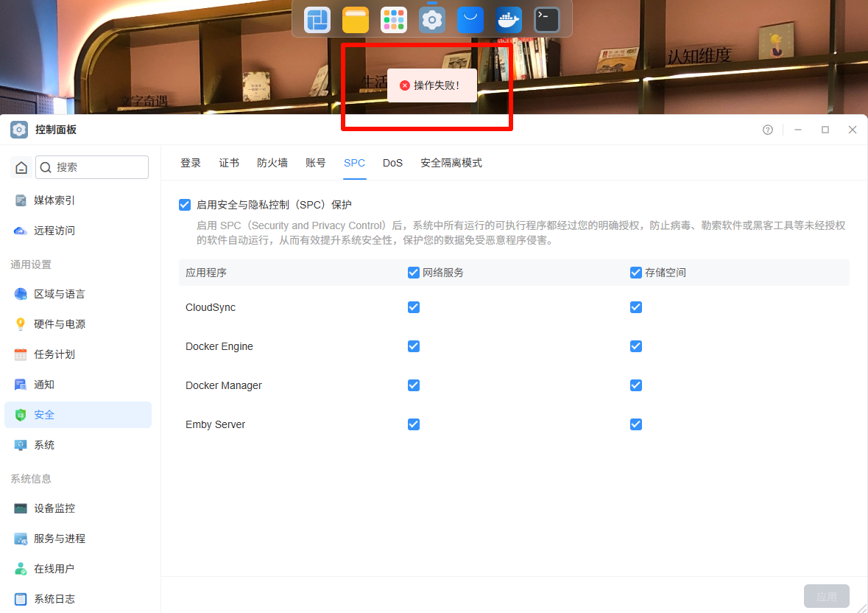Toggle the 网络服务 header checkbox
The height and width of the screenshot is (613, 868).
[414, 273]
